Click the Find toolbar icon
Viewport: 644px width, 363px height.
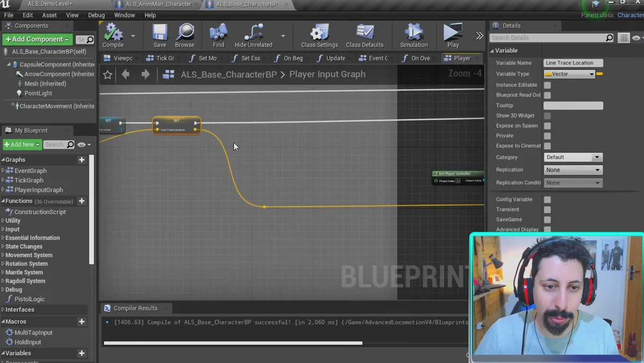coord(218,33)
